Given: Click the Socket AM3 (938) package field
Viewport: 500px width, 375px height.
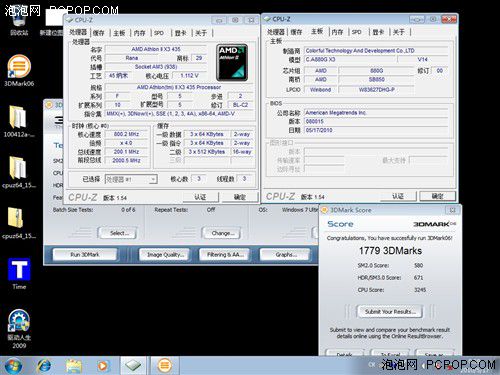Looking at the screenshot, I should tap(156, 67).
